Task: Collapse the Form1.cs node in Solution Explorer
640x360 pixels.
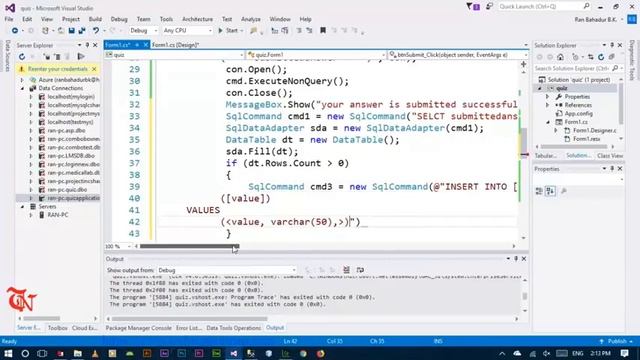Action: tap(548, 122)
